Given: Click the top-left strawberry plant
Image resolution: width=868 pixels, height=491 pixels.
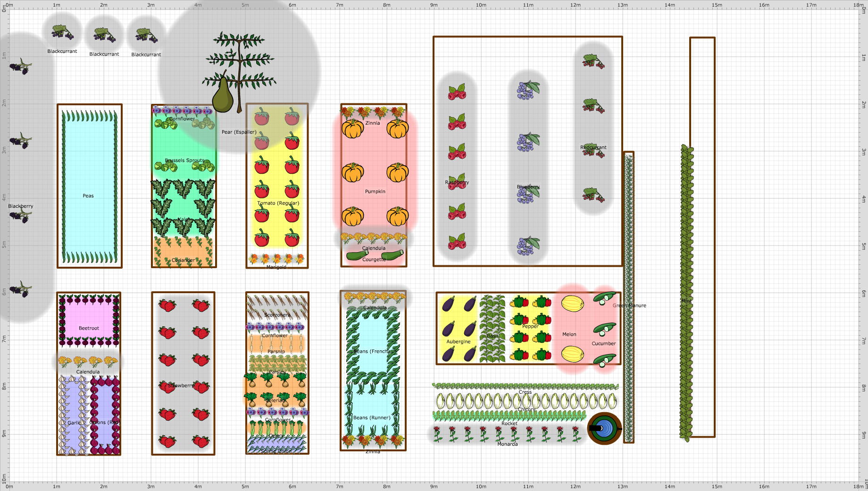Looking at the screenshot, I should 167,305.
